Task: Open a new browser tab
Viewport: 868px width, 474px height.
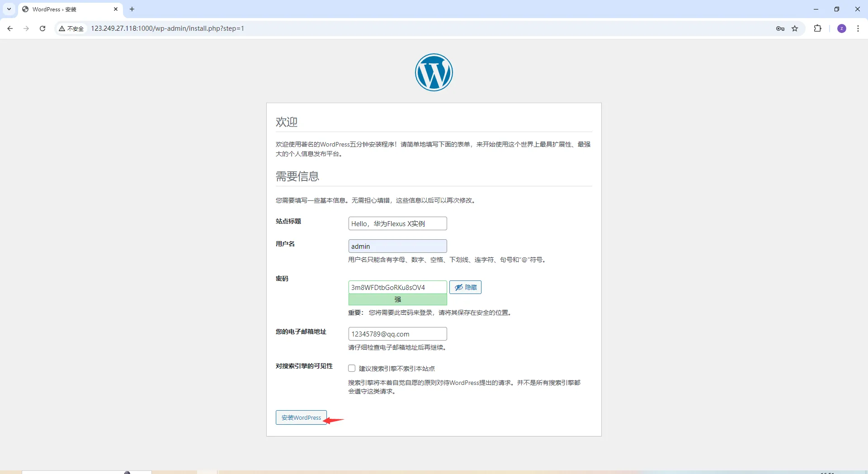Action: pos(132,9)
